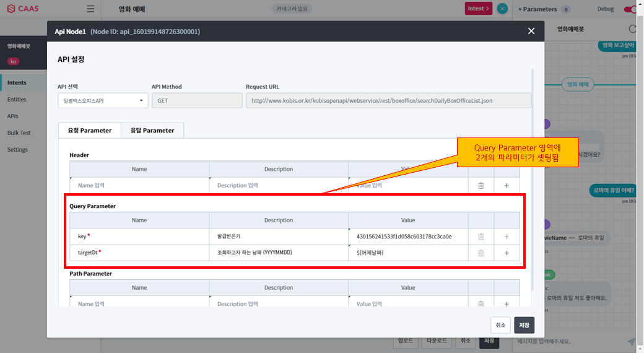Send chat message with arrow icon
Viewport: 644px width, 353px height.
tap(631, 341)
